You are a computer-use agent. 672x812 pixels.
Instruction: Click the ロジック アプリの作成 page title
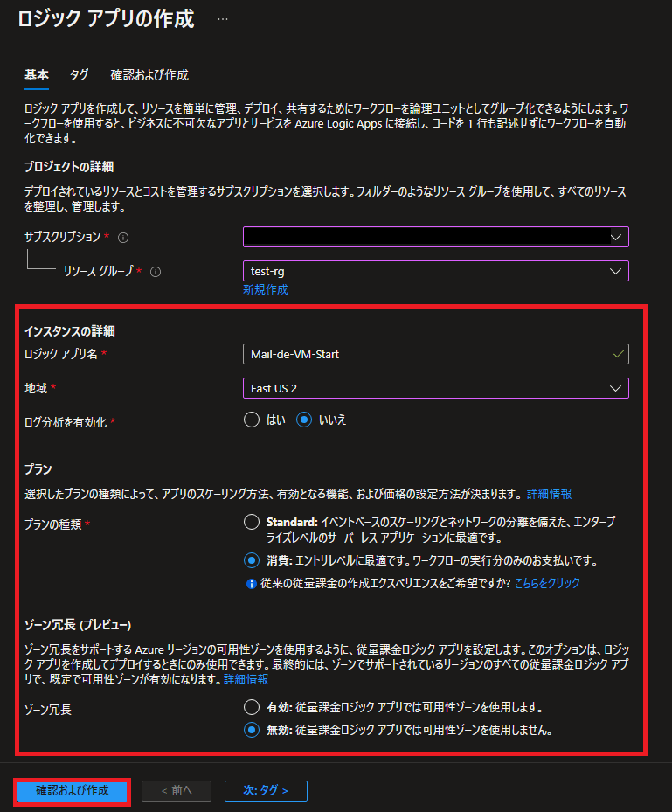106,19
